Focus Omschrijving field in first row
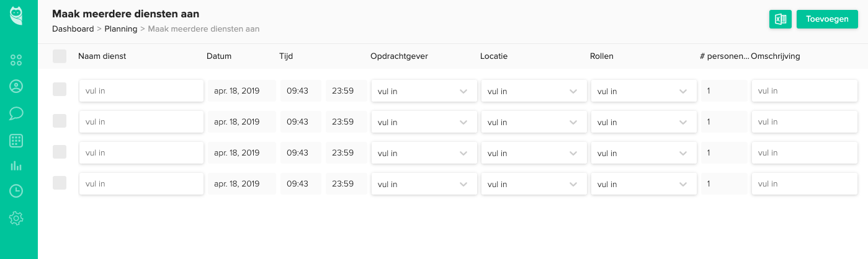Viewport: 868px width, 259px height. [x=805, y=90]
